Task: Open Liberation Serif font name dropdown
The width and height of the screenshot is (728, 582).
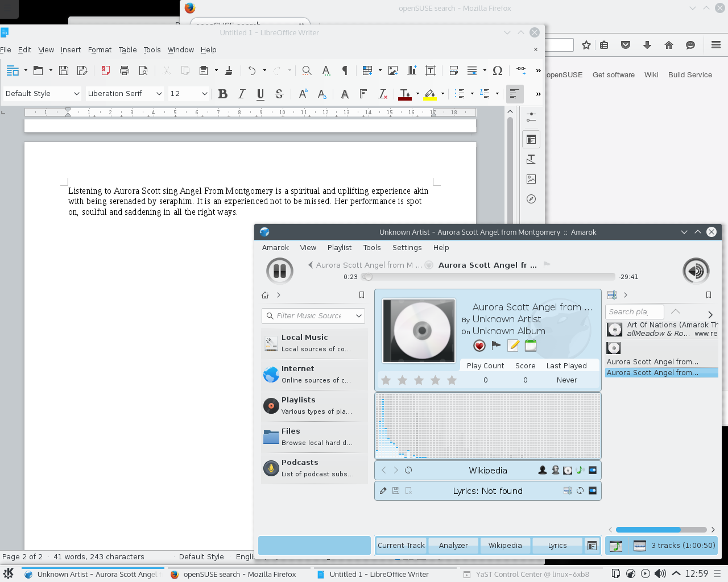Action: [159, 94]
